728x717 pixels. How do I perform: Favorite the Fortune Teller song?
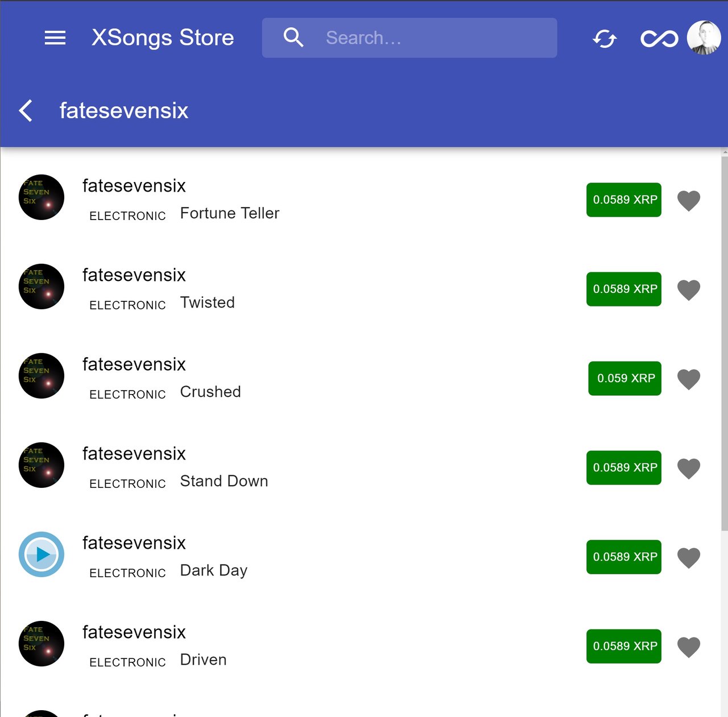[688, 200]
